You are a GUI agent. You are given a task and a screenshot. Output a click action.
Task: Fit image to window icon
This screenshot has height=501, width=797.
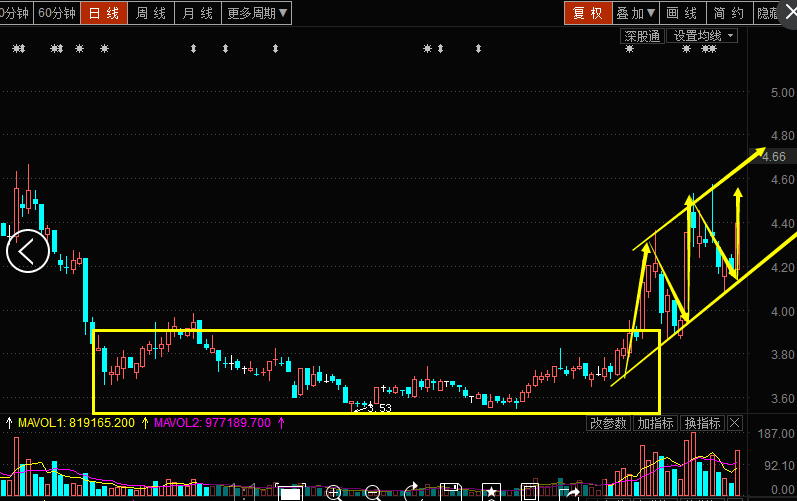tap(291, 492)
